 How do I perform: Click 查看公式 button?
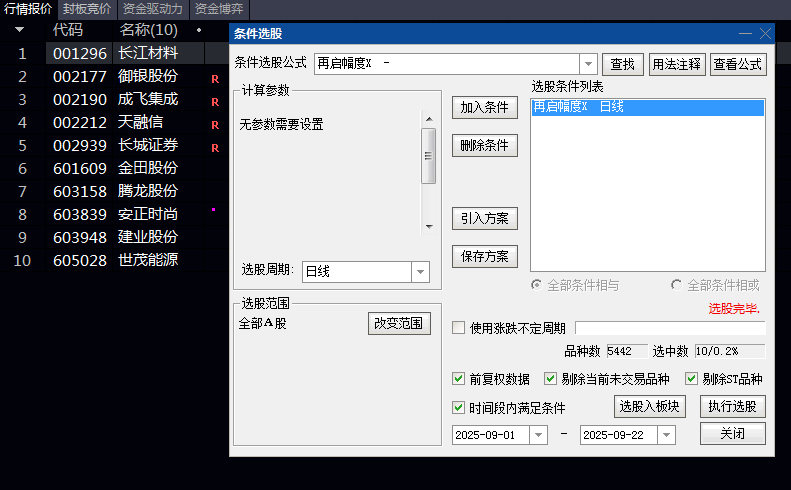(x=738, y=65)
